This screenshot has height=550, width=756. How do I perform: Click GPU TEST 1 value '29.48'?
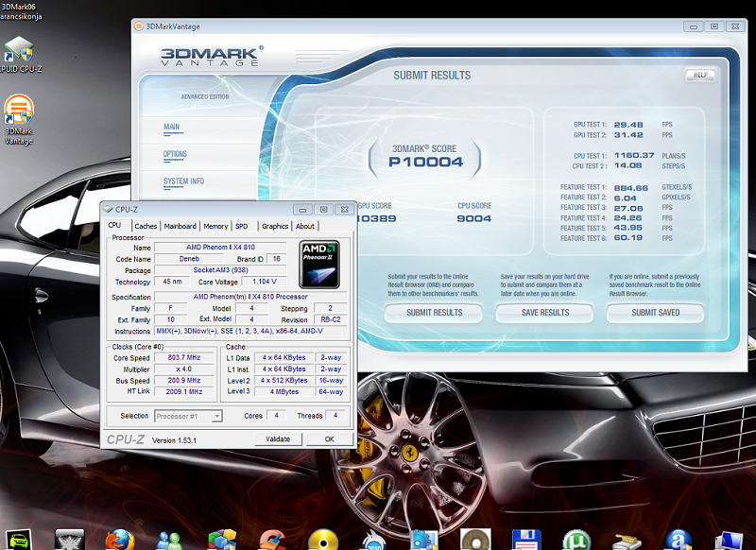tap(628, 125)
